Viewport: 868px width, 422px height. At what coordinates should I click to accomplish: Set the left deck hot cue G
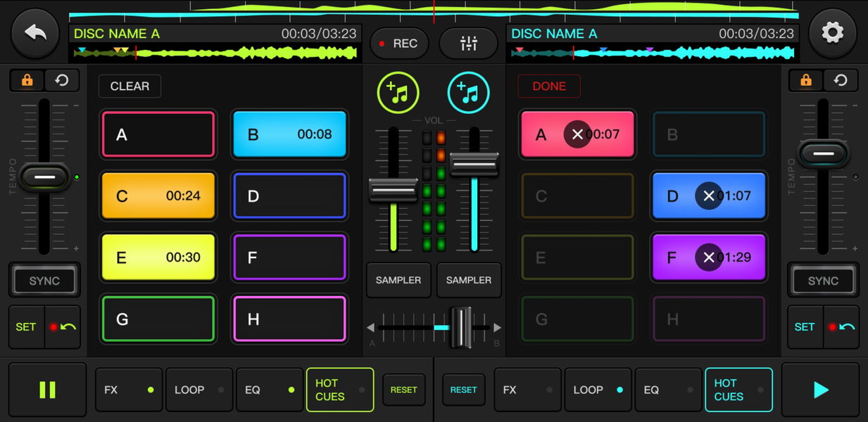click(158, 319)
